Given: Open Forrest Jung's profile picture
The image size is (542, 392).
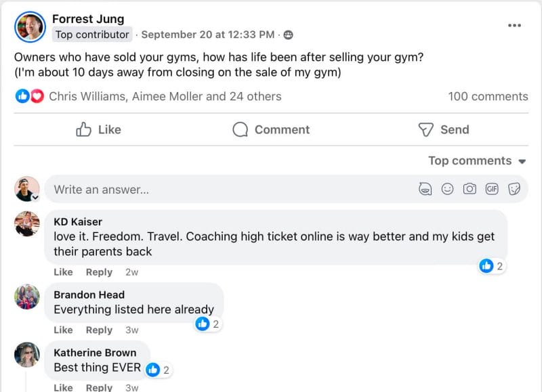Looking at the screenshot, I should pos(30,27).
